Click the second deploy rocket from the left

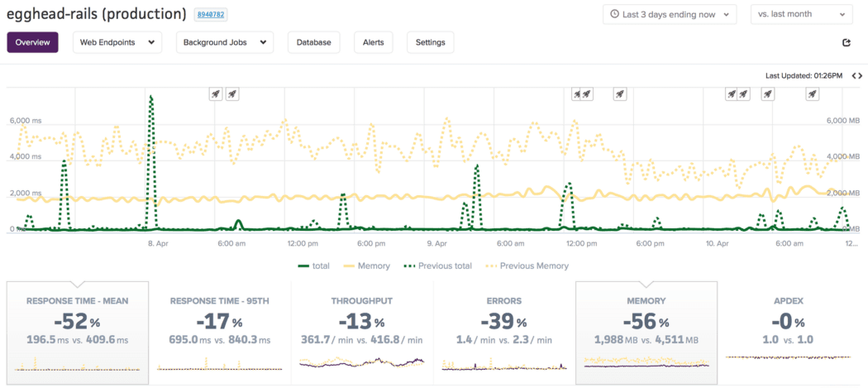[x=232, y=94]
